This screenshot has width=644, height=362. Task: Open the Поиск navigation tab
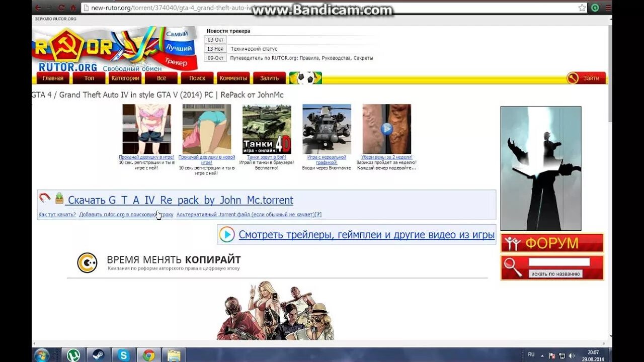[197, 78]
